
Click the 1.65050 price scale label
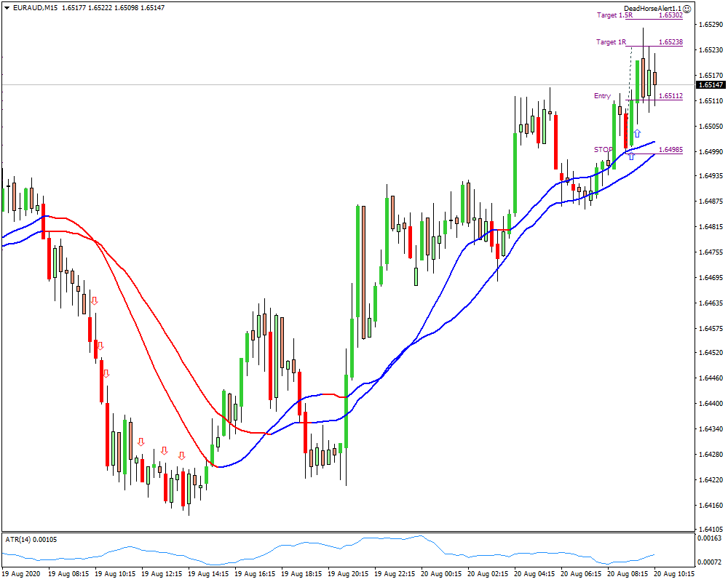[711, 127]
